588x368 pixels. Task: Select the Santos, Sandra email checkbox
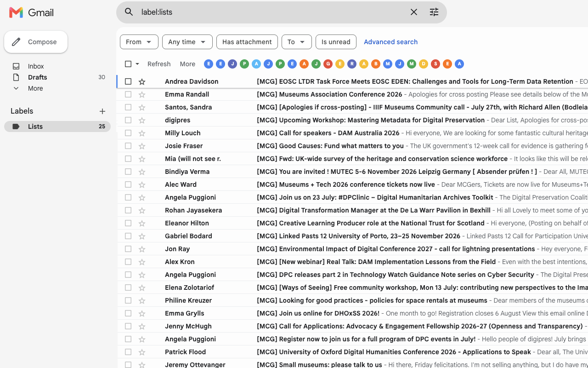[x=128, y=107]
